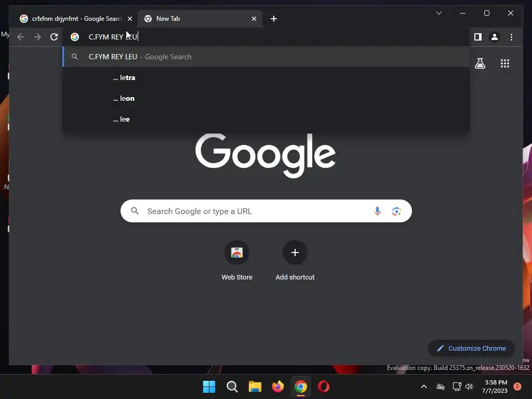Open the Web Store shortcut

point(237,261)
